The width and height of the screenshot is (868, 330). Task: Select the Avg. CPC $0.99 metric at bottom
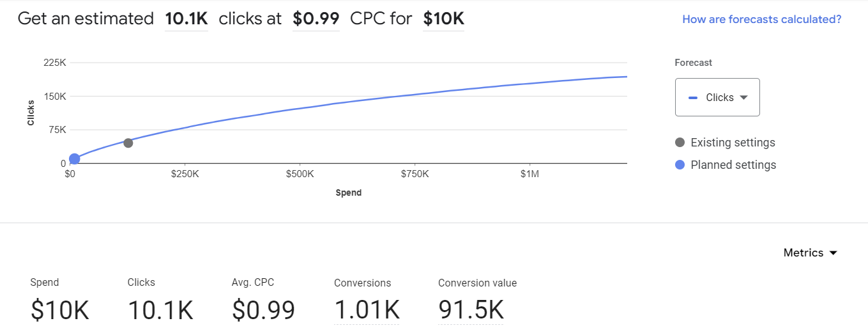tap(263, 310)
